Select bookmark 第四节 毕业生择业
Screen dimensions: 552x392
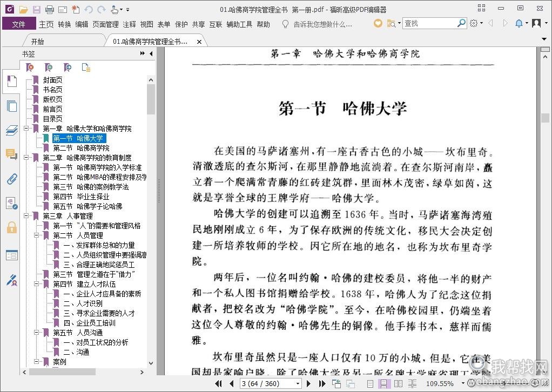82,197
